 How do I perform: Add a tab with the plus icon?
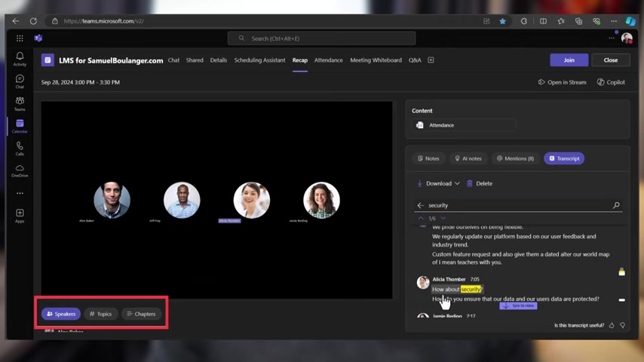[431, 60]
